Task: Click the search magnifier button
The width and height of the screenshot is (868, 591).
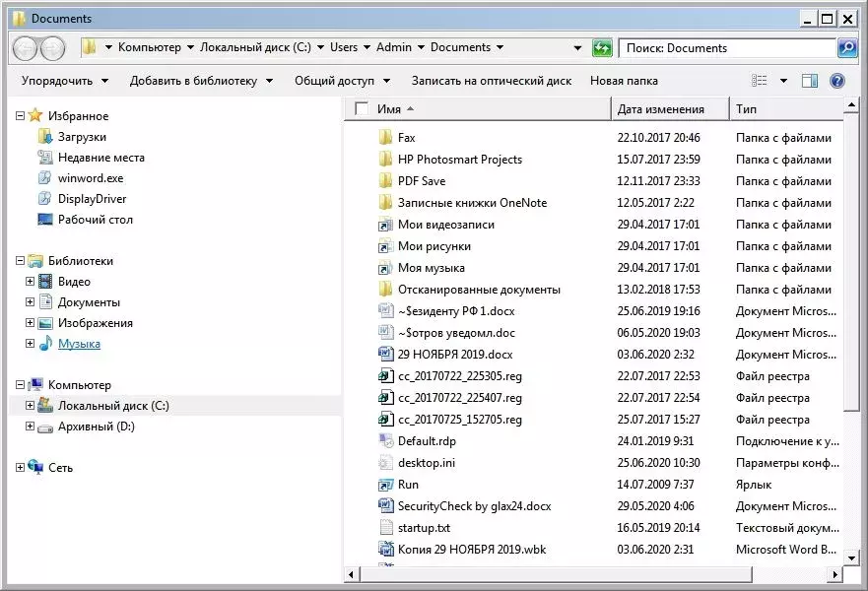Action: tap(847, 48)
